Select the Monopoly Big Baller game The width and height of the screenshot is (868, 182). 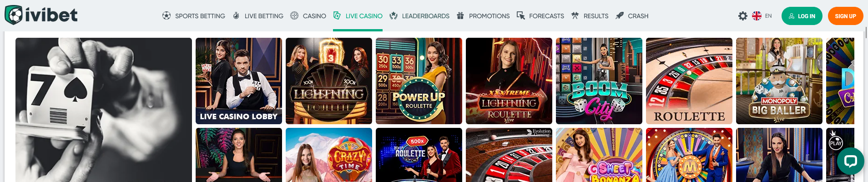pos(779,81)
